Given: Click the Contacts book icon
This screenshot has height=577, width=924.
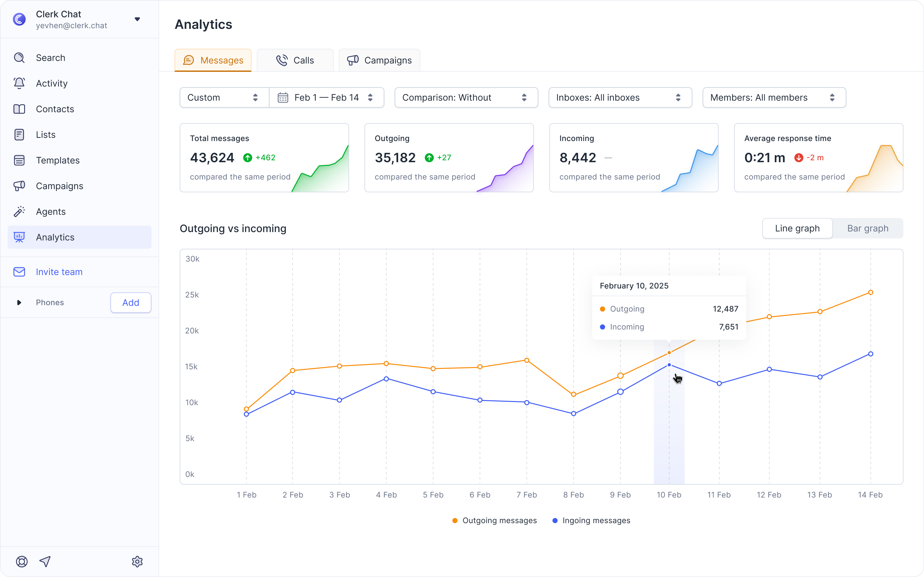Looking at the screenshot, I should 19,109.
